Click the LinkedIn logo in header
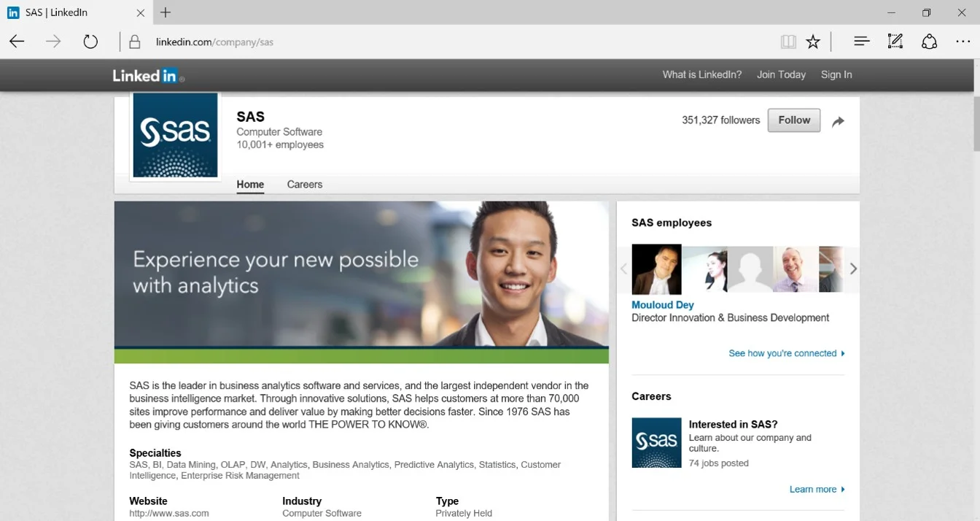Image resolution: width=980 pixels, height=521 pixels. tap(148, 75)
